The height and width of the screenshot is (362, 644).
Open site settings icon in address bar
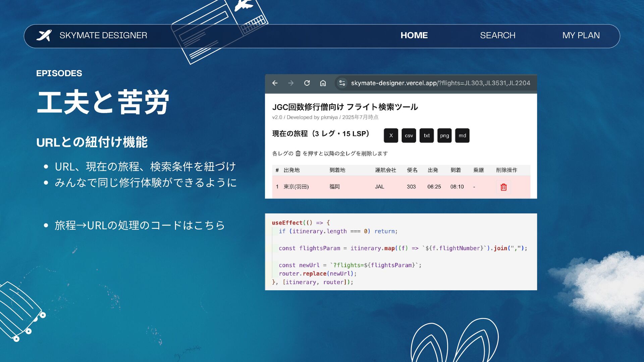[342, 83]
